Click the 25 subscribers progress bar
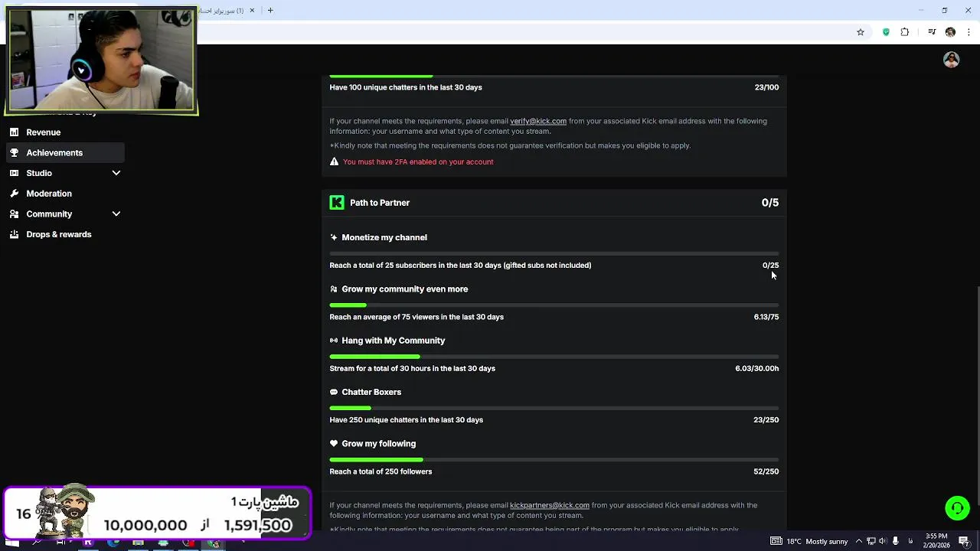 point(554,253)
